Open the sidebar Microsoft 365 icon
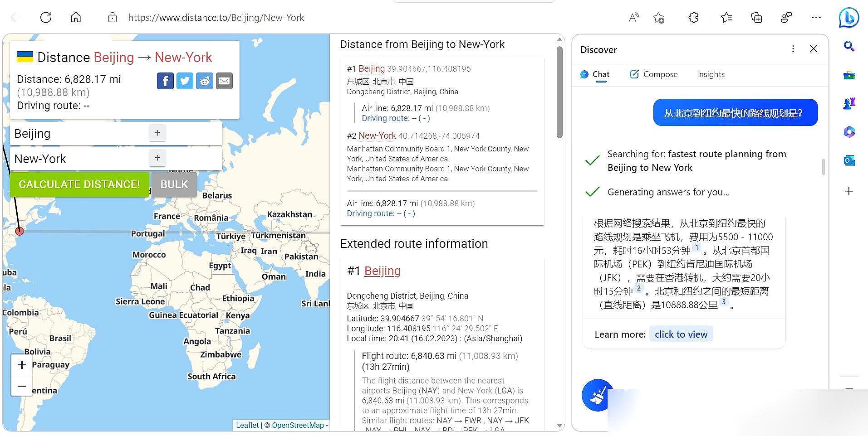This screenshot has height=436, width=868. pos(849,132)
